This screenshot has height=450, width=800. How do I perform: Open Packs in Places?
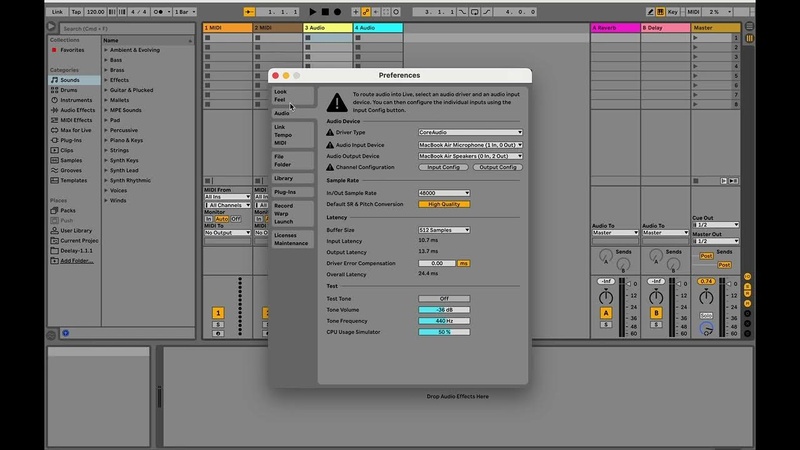pyautogui.click(x=67, y=211)
